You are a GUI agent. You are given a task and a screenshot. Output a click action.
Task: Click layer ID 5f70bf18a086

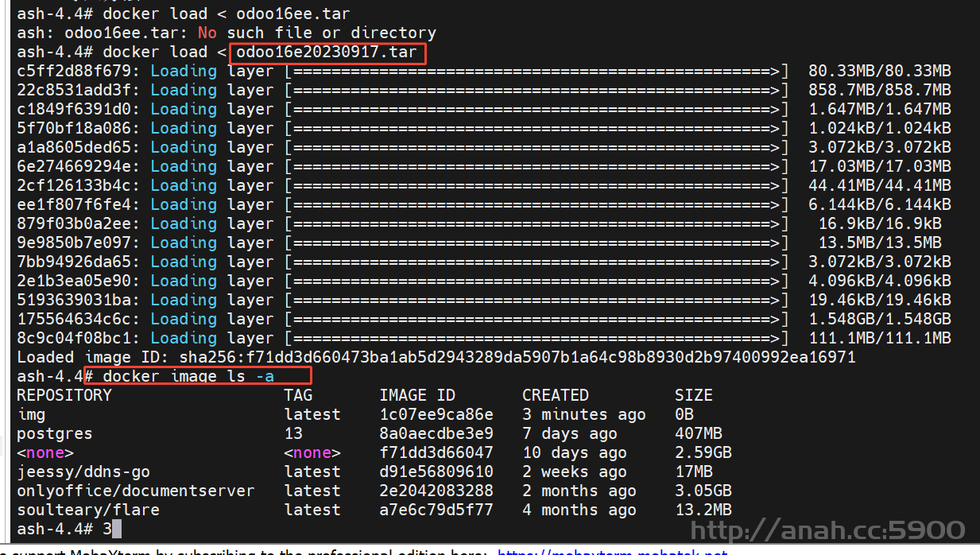coord(74,129)
